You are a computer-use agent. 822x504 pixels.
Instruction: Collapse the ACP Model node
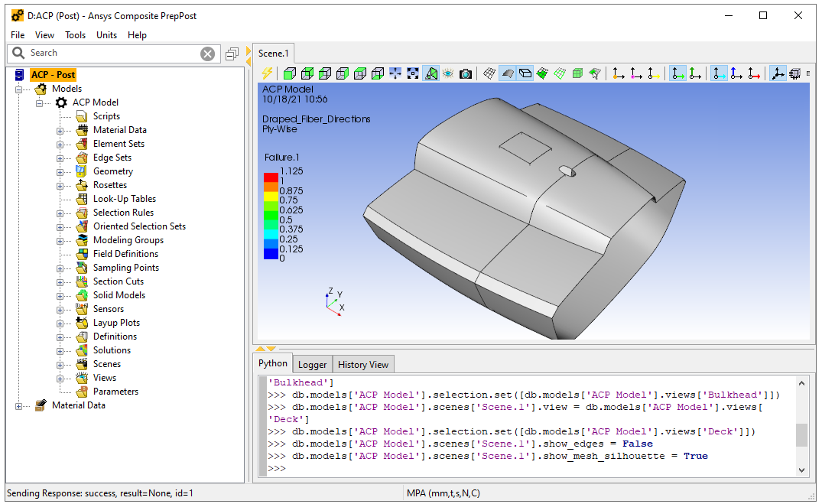39,102
